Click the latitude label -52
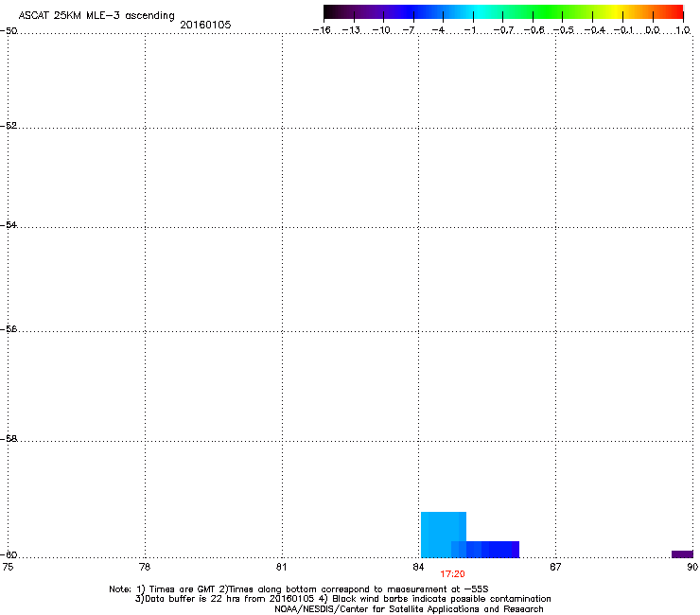This screenshot has width=700, height=615. click(x=9, y=126)
